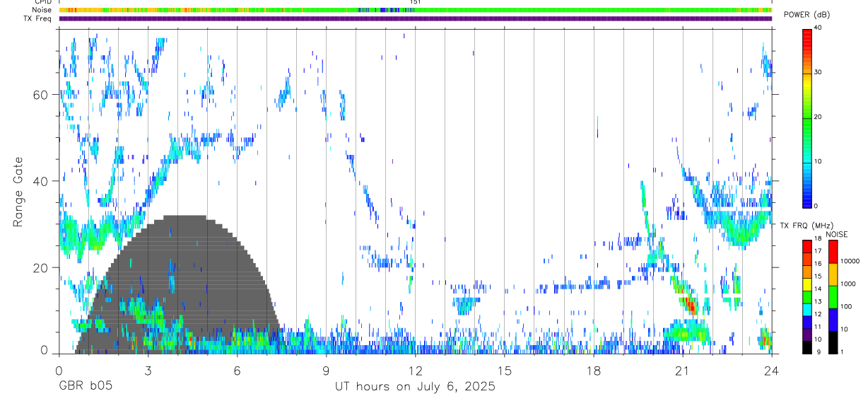The width and height of the screenshot is (868, 401).
Task: Click the 40 range gate tick label
Action: (42, 181)
